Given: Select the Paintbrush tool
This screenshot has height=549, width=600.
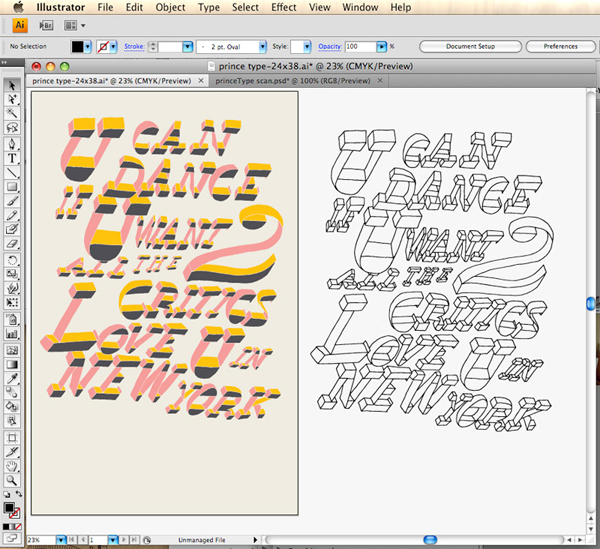Looking at the screenshot, I should pyautogui.click(x=12, y=201).
